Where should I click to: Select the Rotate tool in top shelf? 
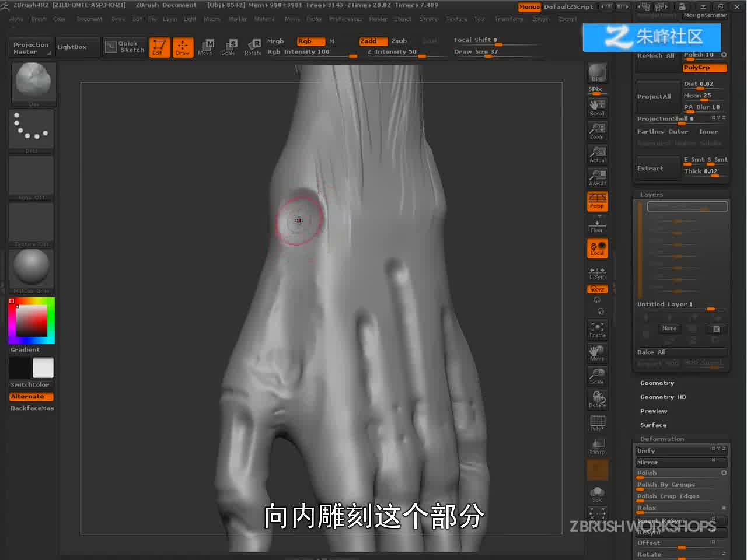[253, 47]
